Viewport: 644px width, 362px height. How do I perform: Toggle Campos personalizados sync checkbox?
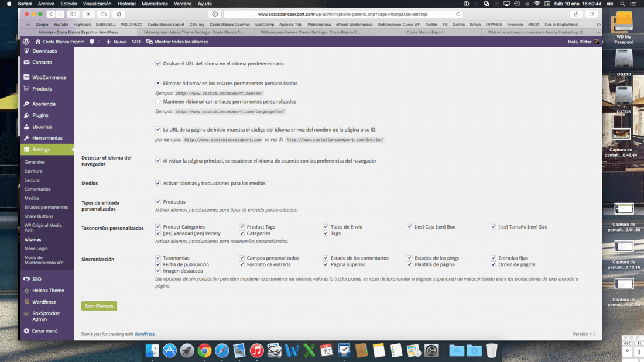point(241,258)
